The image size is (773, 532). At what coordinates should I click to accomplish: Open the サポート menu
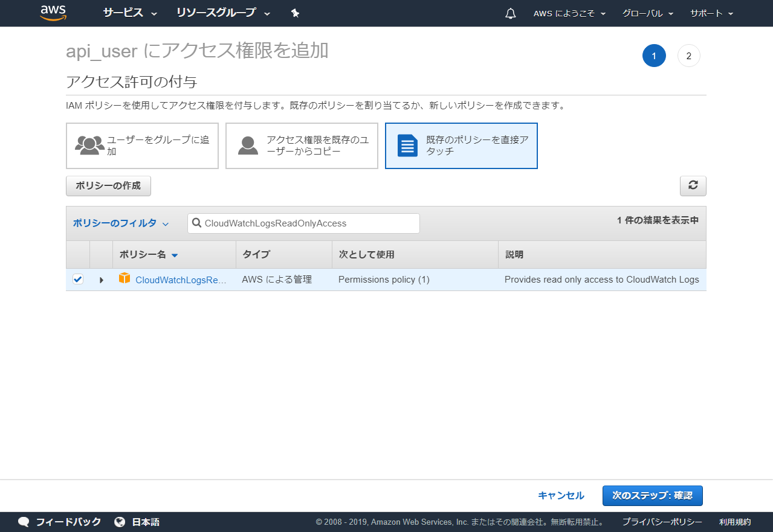tap(712, 13)
